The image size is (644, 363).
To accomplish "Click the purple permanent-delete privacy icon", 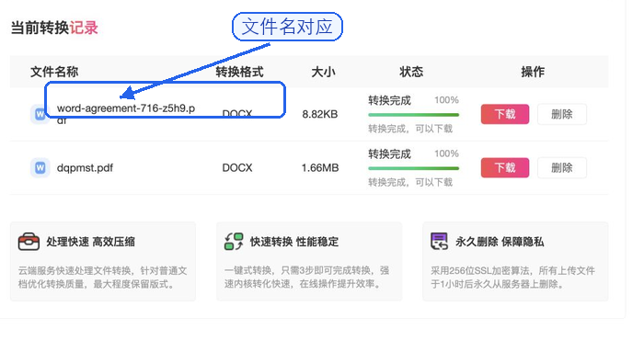I will [439, 241].
